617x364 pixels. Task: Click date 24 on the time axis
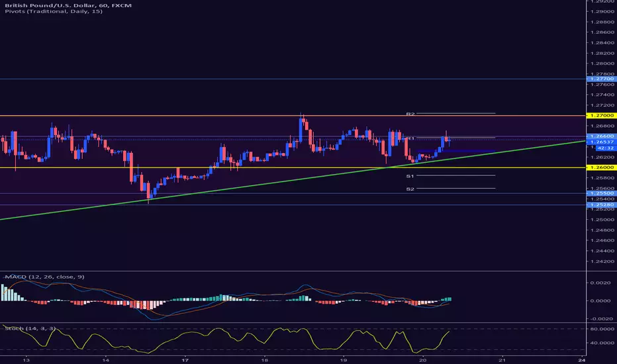[x=582, y=360]
